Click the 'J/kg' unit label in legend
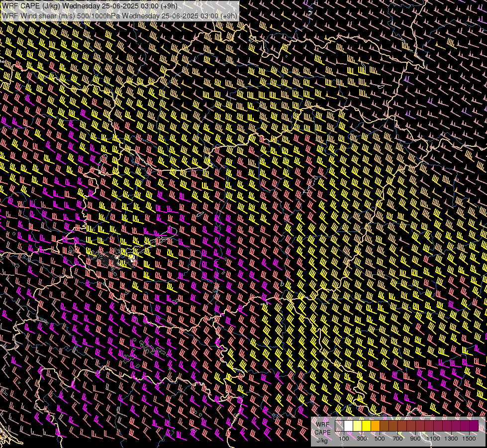This screenshot has height=448, width=487. 322,441
